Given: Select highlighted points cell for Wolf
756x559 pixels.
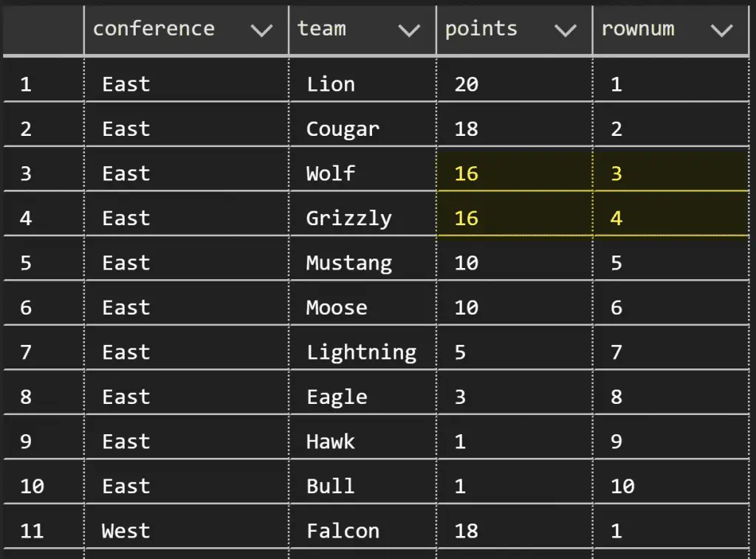Looking at the screenshot, I should click(x=515, y=174).
